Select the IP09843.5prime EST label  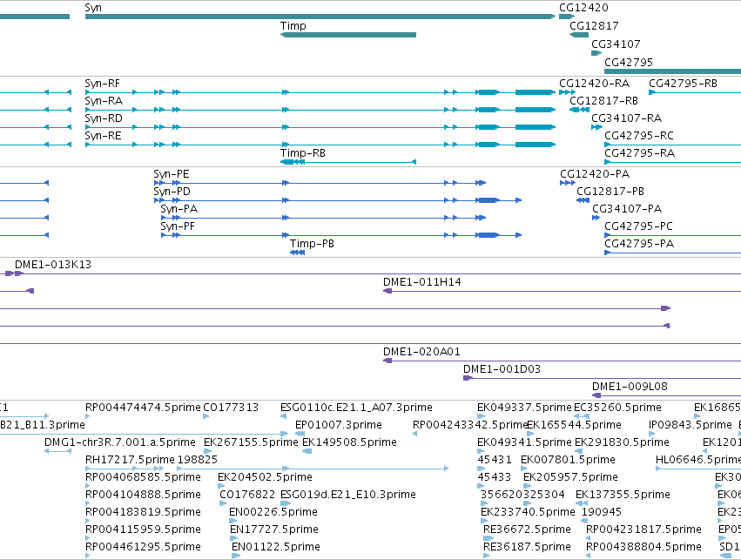[690, 425]
